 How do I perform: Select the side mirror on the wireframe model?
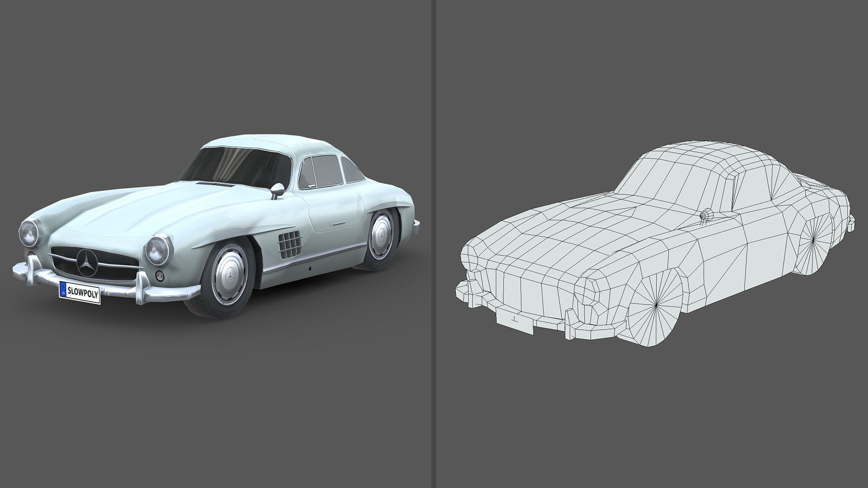point(706,216)
